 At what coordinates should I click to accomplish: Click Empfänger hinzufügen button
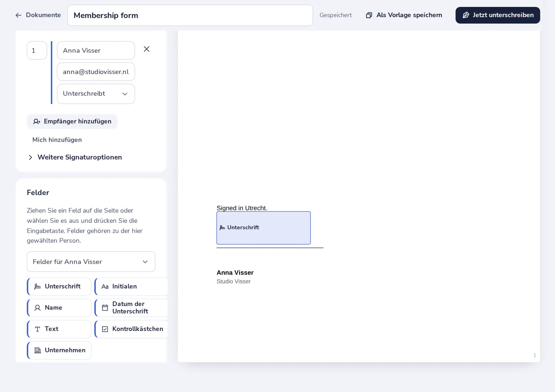click(72, 121)
